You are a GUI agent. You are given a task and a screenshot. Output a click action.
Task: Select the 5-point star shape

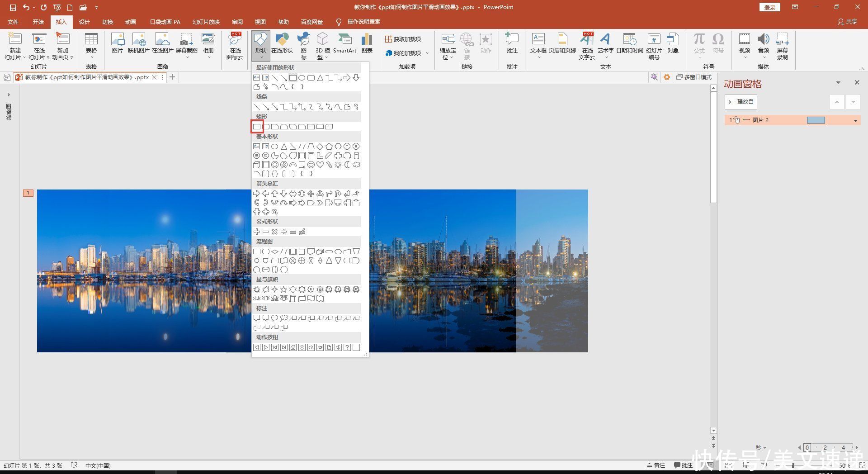[284, 289]
